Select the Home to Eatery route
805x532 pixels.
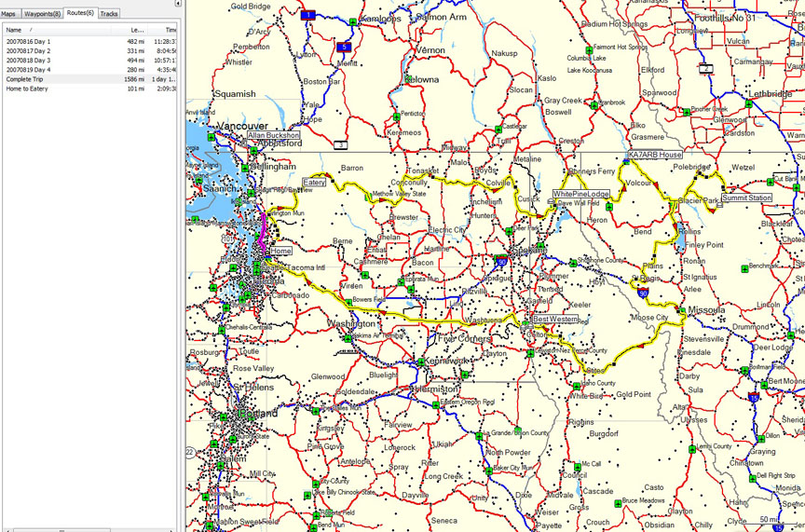(x=28, y=89)
